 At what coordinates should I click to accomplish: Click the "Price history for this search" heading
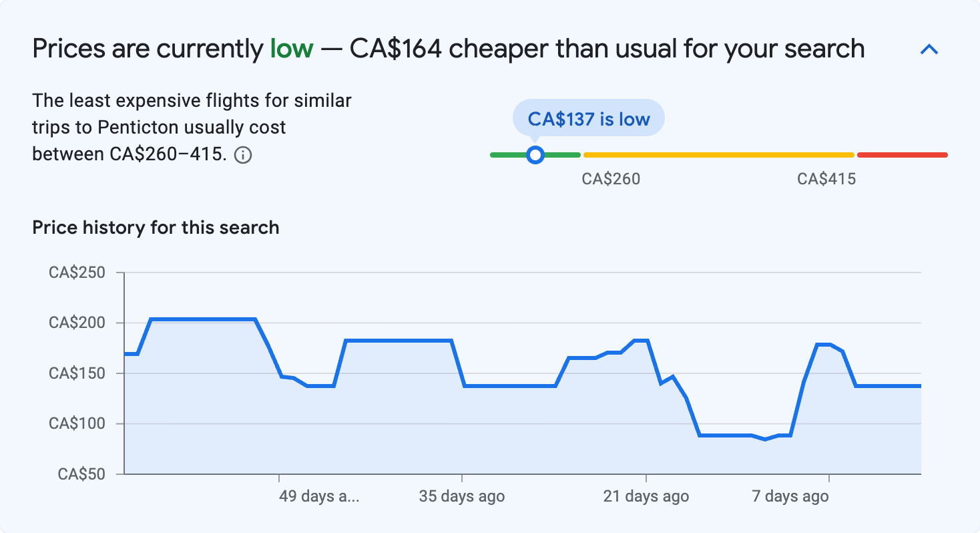pyautogui.click(x=156, y=228)
